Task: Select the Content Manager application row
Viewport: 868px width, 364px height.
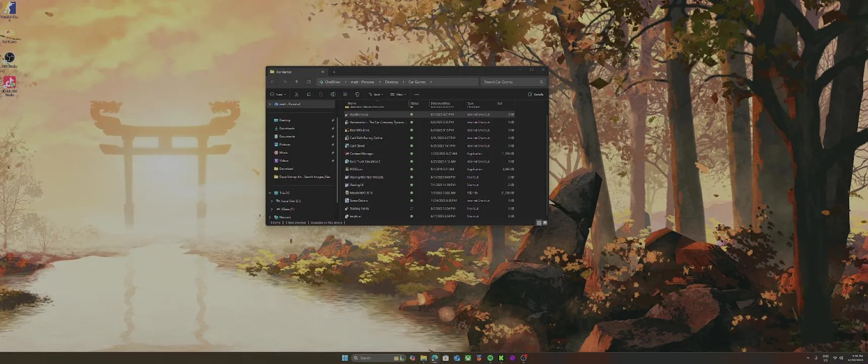Action: pyautogui.click(x=429, y=154)
